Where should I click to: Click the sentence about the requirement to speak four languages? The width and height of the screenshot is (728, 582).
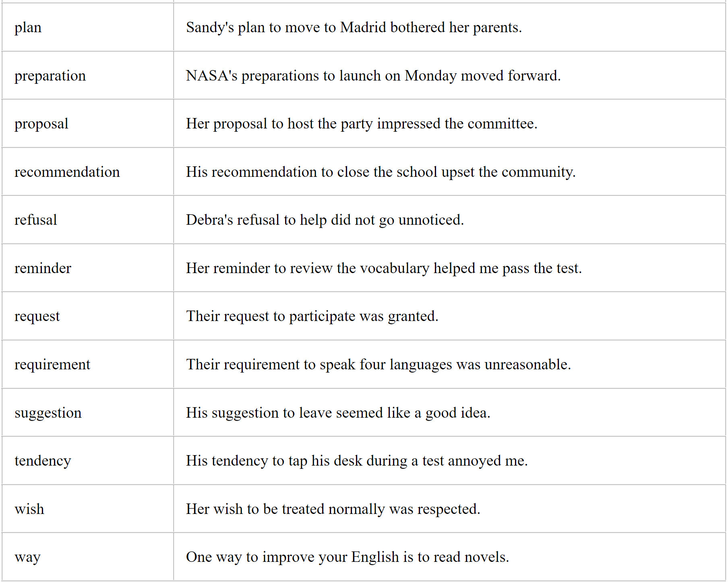point(378,365)
